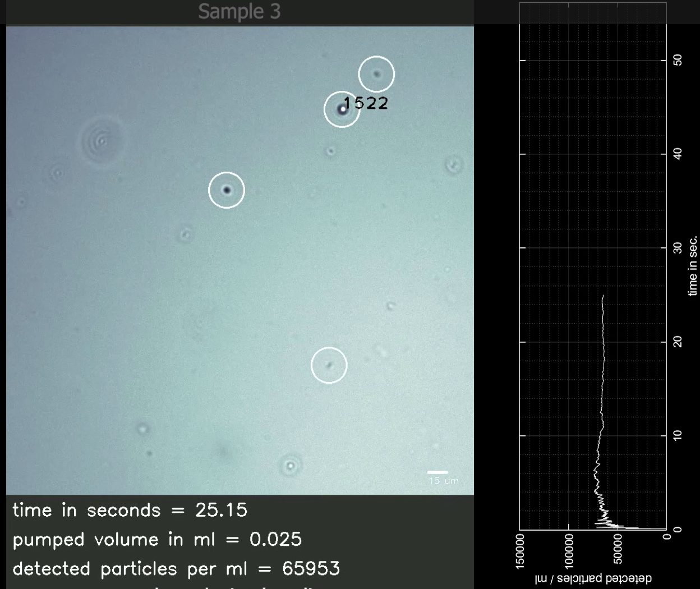The height and width of the screenshot is (589, 700).
Task: Click the 50000 label on particle axis
Action: click(x=618, y=553)
